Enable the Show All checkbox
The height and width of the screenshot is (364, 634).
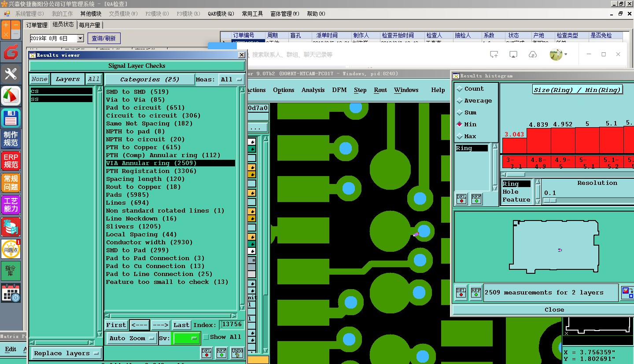206,337
